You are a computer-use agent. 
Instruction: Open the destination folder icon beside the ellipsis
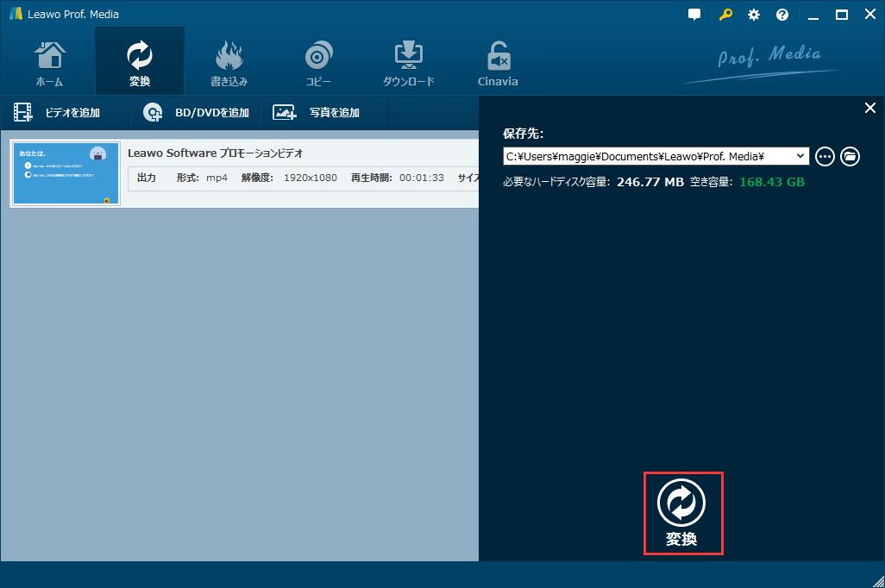tap(850, 156)
